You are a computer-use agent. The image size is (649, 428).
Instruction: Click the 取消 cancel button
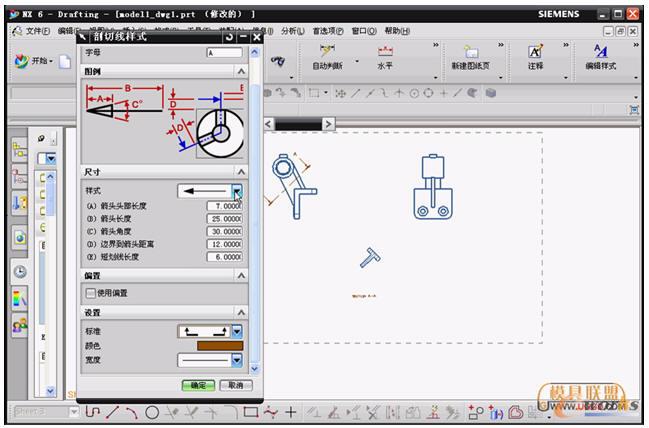coord(233,385)
